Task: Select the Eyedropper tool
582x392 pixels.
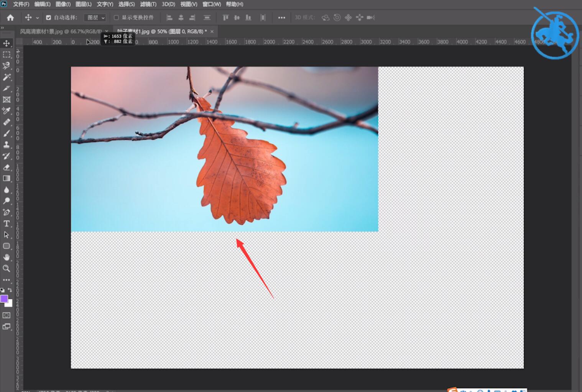Action: coord(7,111)
